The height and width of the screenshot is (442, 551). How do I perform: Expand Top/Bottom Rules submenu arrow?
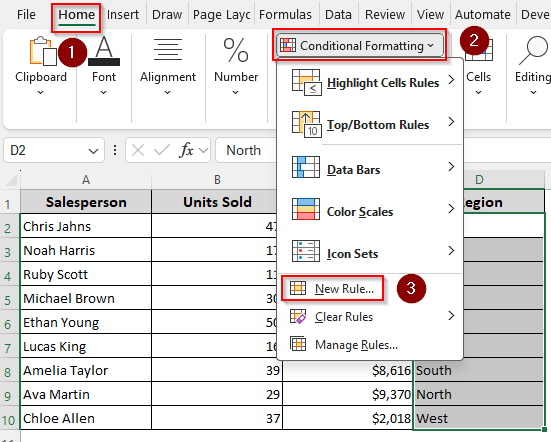pyautogui.click(x=451, y=122)
